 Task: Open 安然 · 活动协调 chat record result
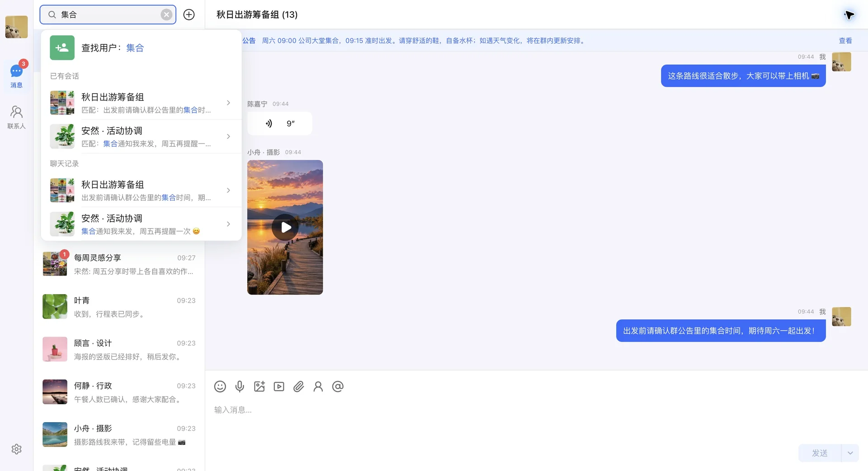pyautogui.click(x=141, y=224)
